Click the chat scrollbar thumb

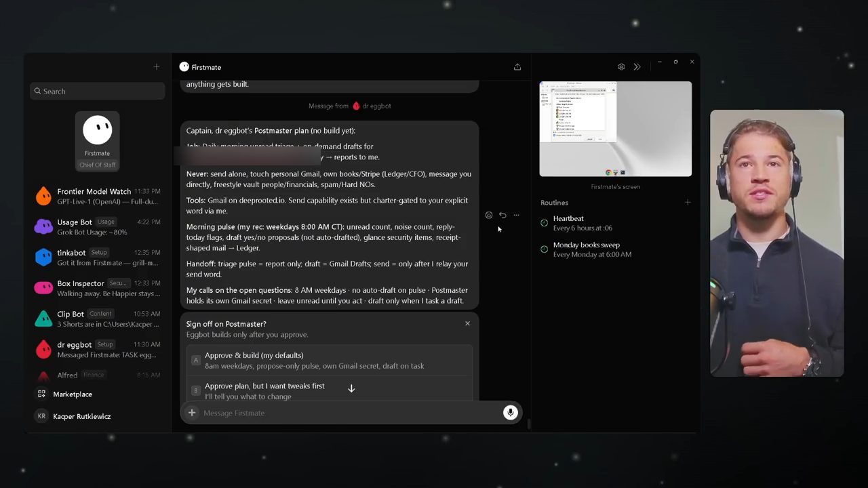[528, 424]
